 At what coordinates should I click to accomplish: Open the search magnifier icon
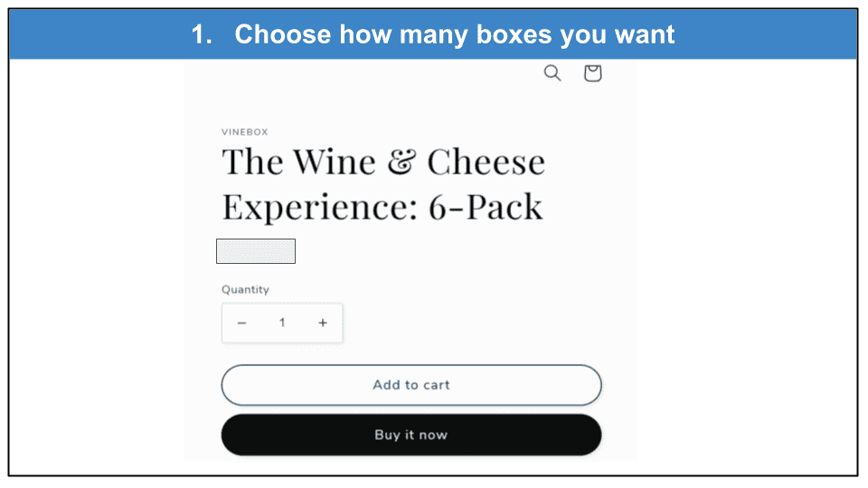coord(552,73)
